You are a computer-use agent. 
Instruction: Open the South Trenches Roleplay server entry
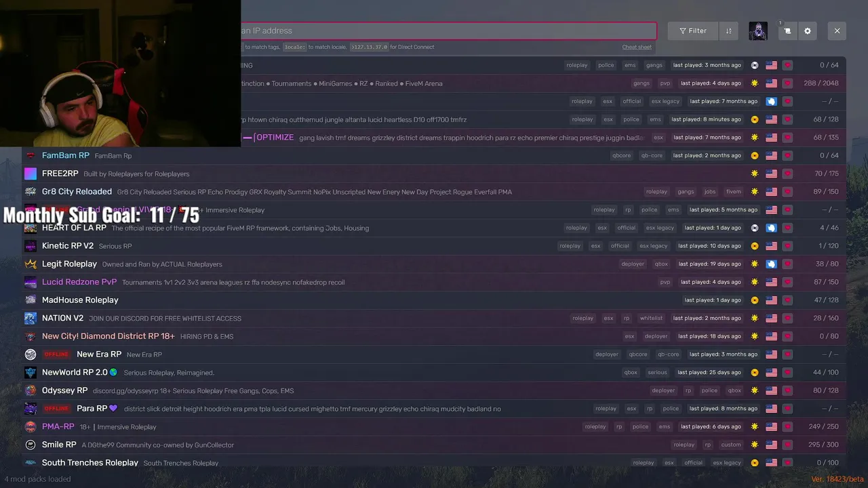[x=434, y=462]
